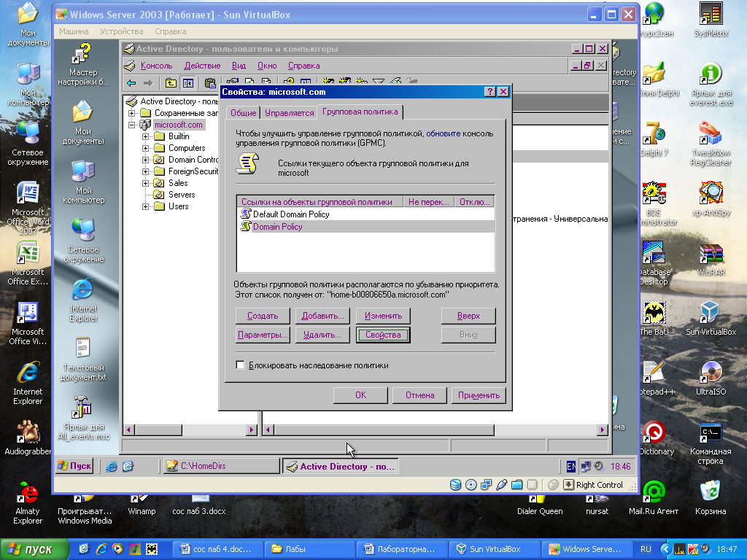The width and height of the screenshot is (747, 560).
Task: Click the VirtualBox hard disk status icon
Action: (455, 485)
